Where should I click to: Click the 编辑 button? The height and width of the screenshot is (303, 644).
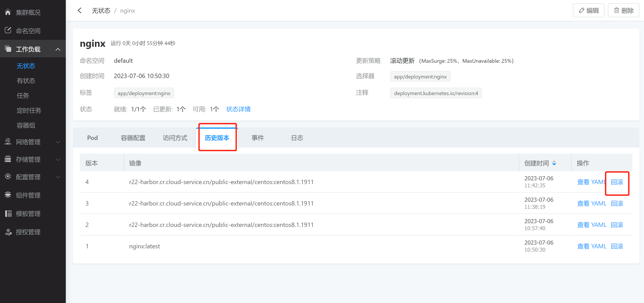click(x=588, y=10)
